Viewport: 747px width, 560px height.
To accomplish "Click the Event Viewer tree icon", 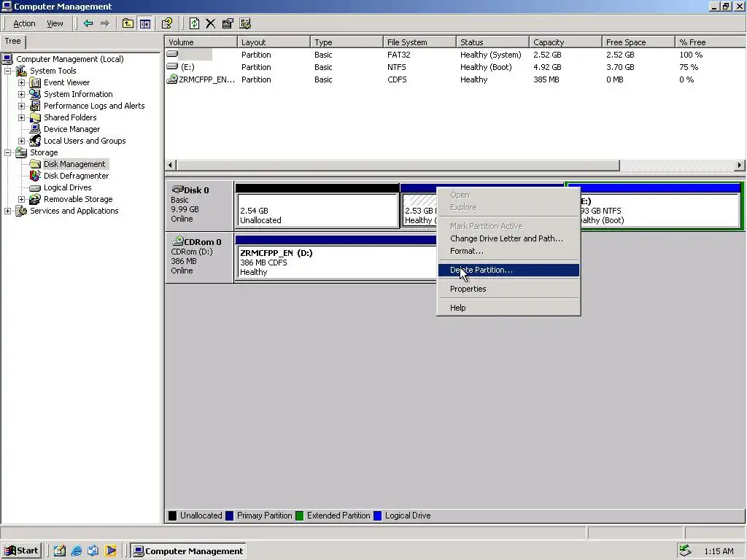I will coord(35,82).
